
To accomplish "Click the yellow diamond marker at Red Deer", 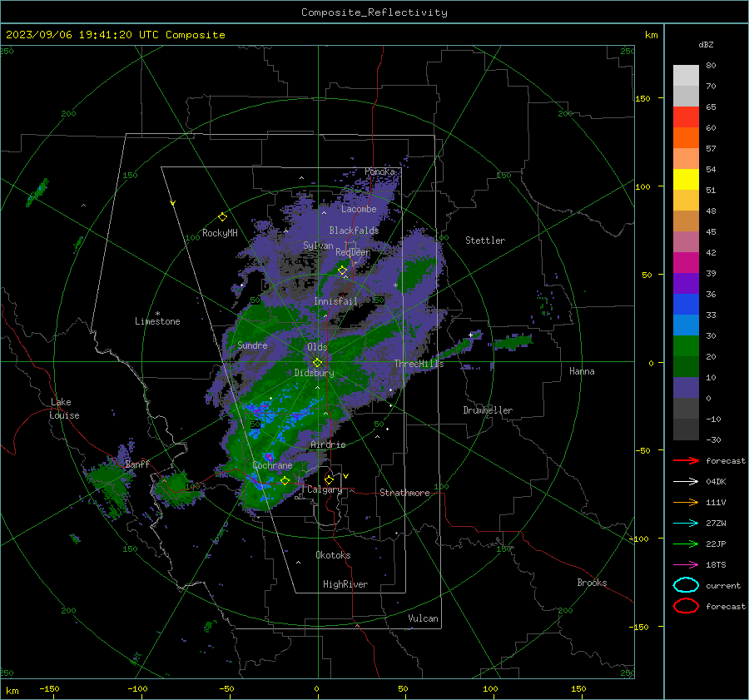I will coord(342,271).
